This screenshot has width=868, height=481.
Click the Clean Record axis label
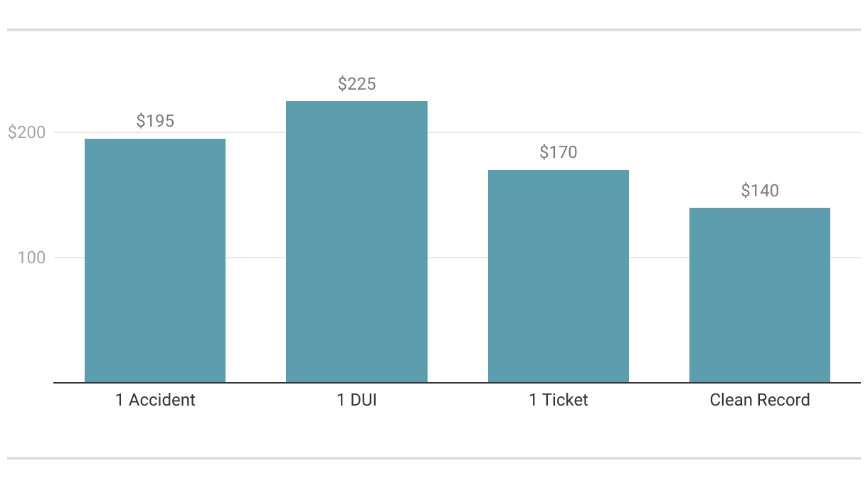[760, 400]
